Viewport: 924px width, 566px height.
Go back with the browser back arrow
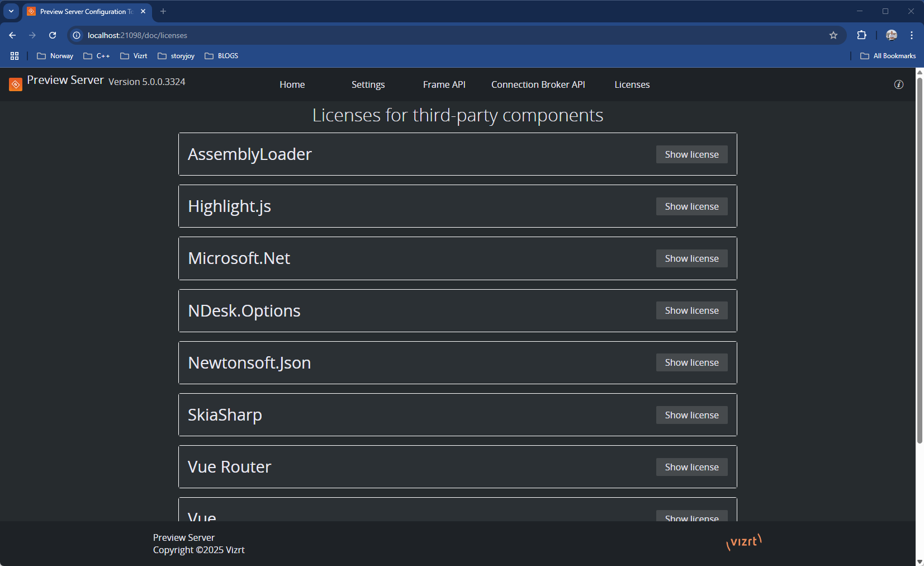(12, 35)
